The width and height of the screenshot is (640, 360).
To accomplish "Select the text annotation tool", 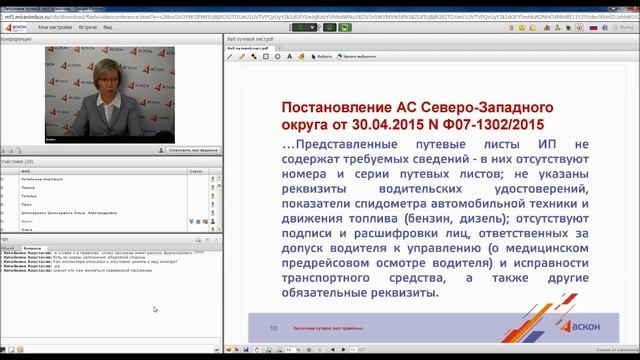I will point(289,57).
